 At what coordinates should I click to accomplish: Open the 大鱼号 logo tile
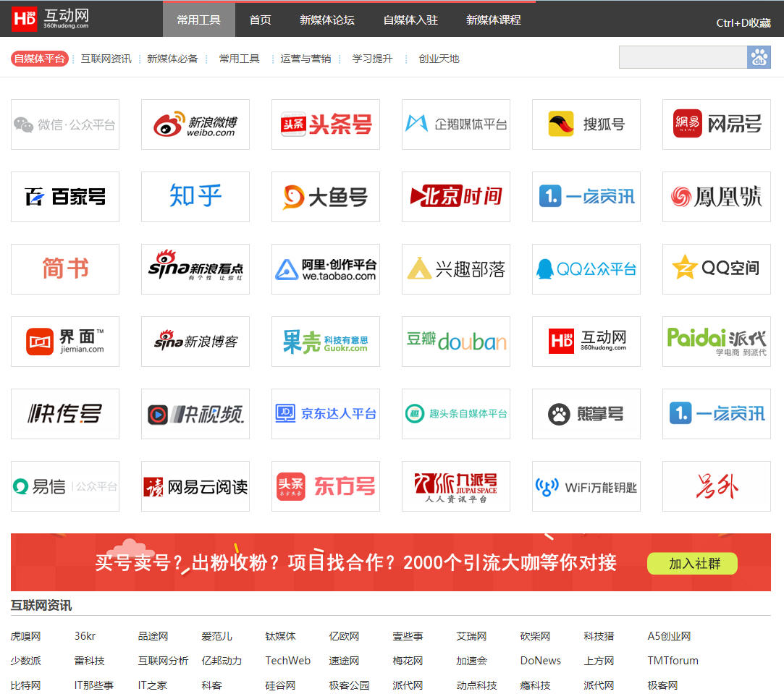326,197
